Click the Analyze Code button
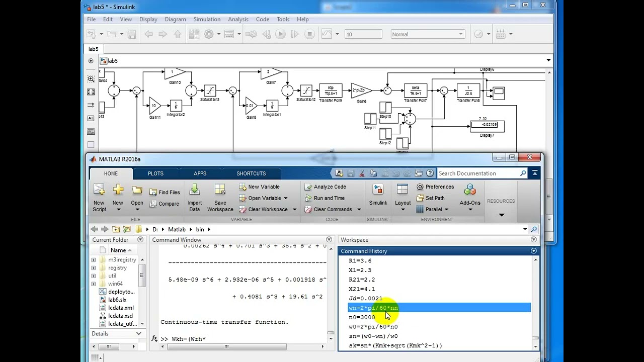The width and height of the screenshot is (644, 362). [325, 187]
